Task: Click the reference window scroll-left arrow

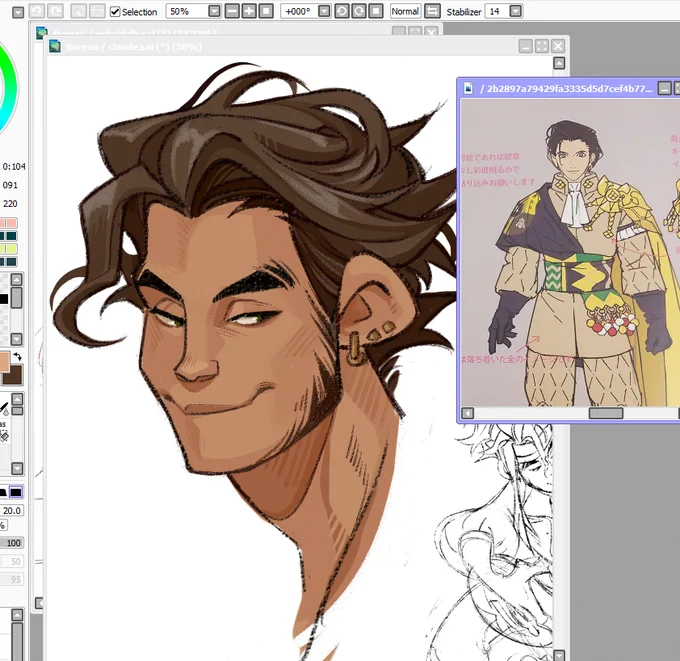Action: (x=467, y=413)
